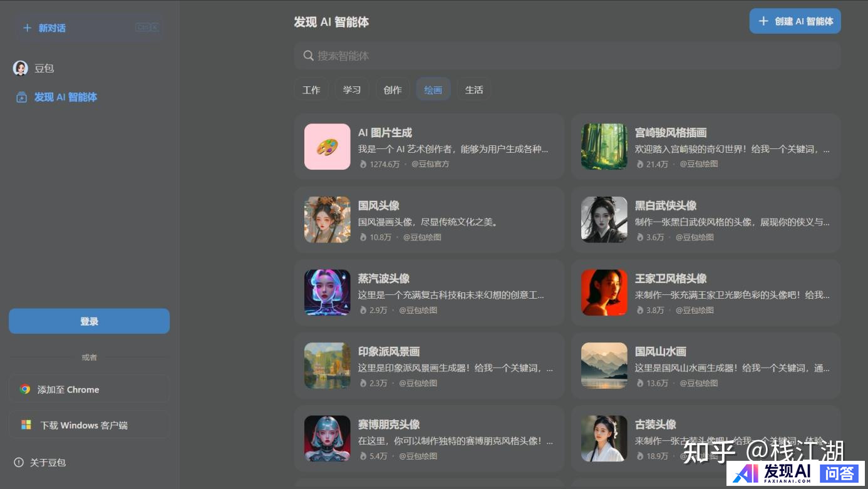Viewport: 868px width, 489px height.
Task: Open the 宫崎骏风格插画 forest thumbnail
Action: [x=604, y=147]
